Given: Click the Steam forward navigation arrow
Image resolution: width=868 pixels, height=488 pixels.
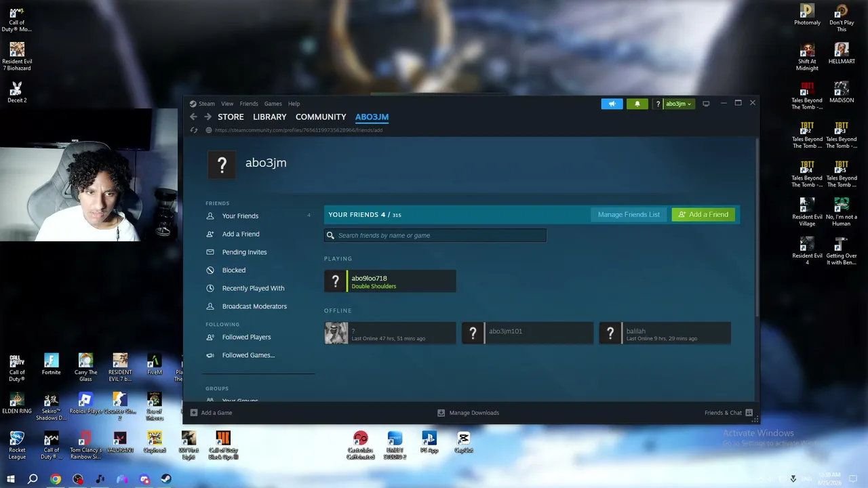Looking at the screenshot, I should pyautogui.click(x=207, y=117).
